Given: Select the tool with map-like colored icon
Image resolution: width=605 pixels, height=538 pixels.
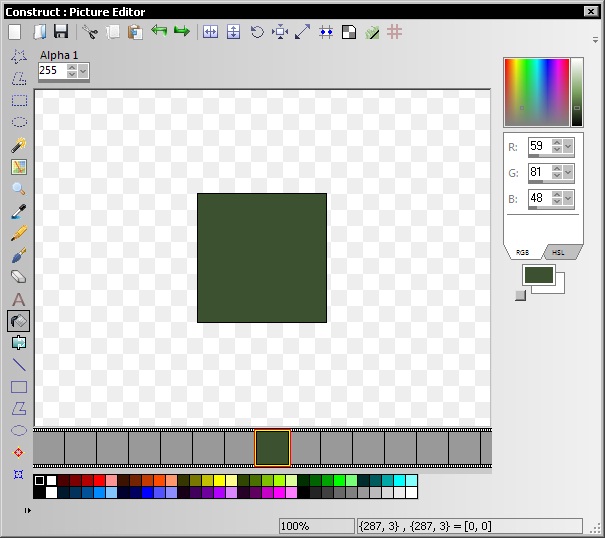Looking at the screenshot, I should tap(19, 167).
